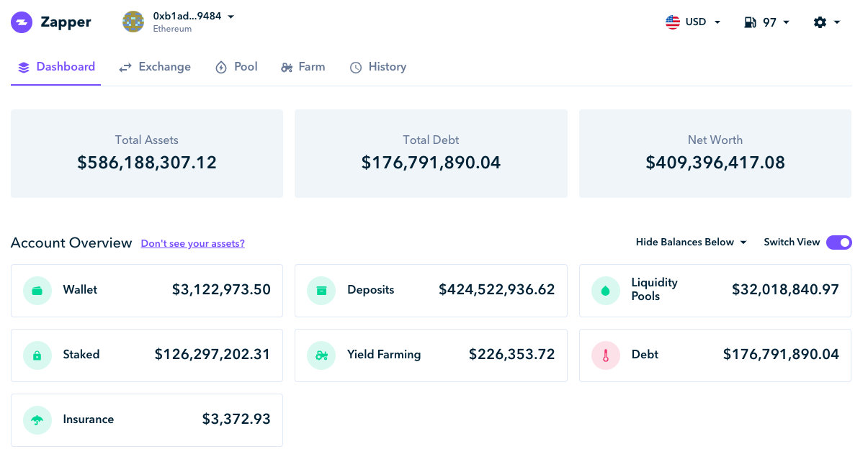The height and width of the screenshot is (467, 868).
Task: Open the Net Worth summary card
Action: (x=715, y=153)
